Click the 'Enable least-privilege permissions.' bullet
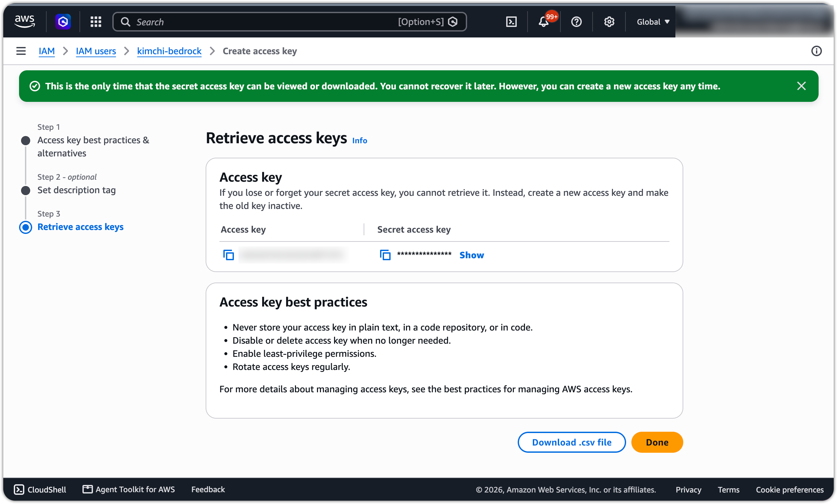Image resolution: width=837 pixels, height=504 pixels. click(x=304, y=353)
